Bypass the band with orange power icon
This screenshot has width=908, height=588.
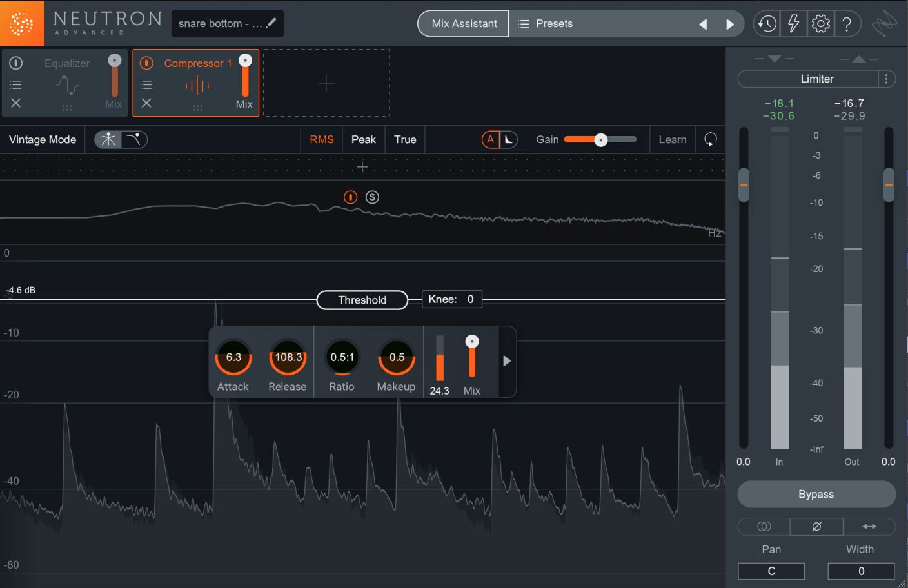click(x=350, y=197)
